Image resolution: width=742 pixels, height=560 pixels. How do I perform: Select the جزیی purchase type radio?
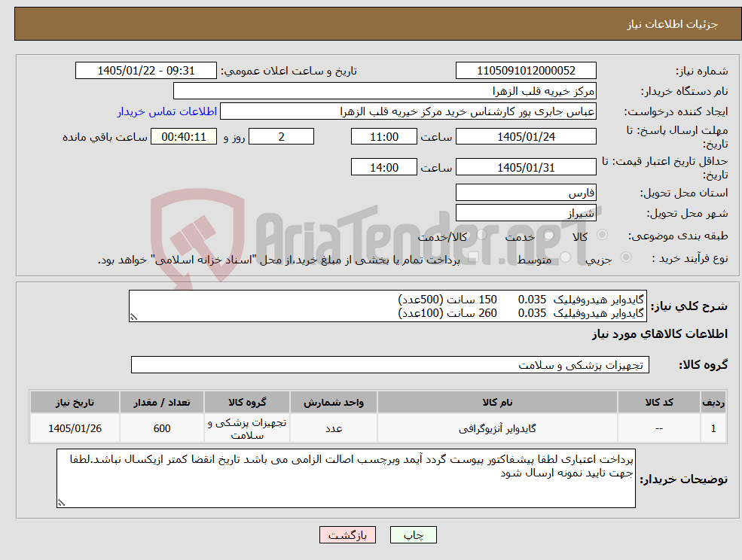point(626,257)
